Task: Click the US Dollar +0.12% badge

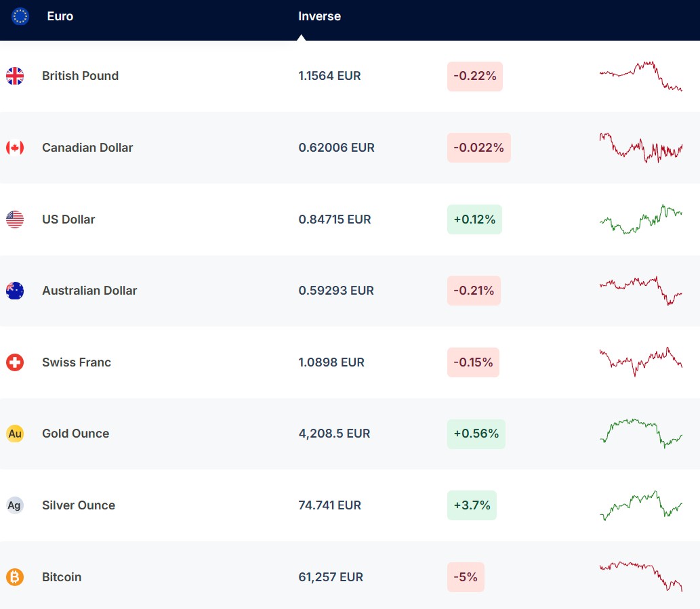Action: pos(474,219)
